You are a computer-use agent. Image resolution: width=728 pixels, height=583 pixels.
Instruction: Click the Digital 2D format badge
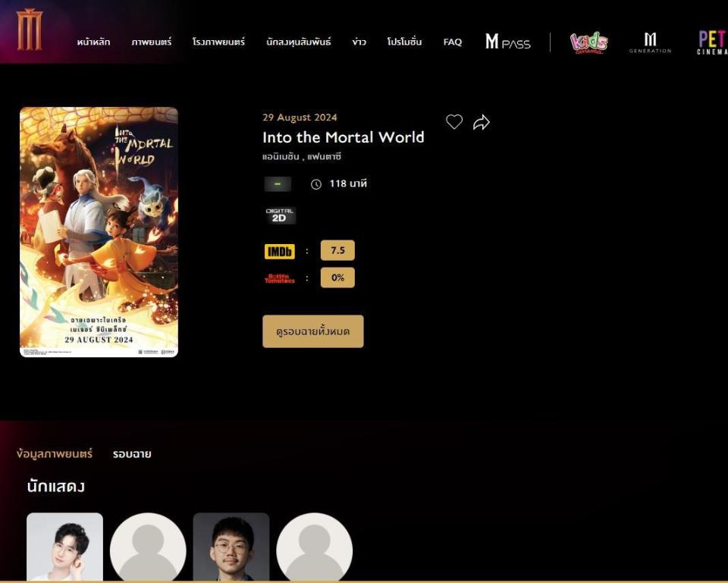coord(280,215)
